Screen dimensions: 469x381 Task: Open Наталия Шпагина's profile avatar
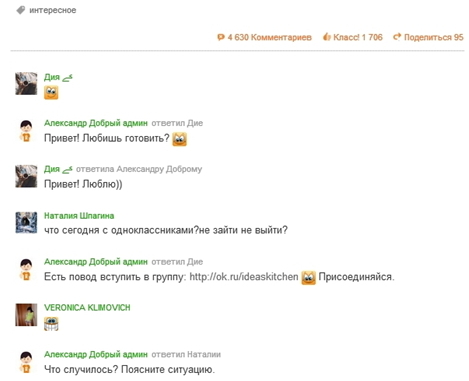[26, 222]
